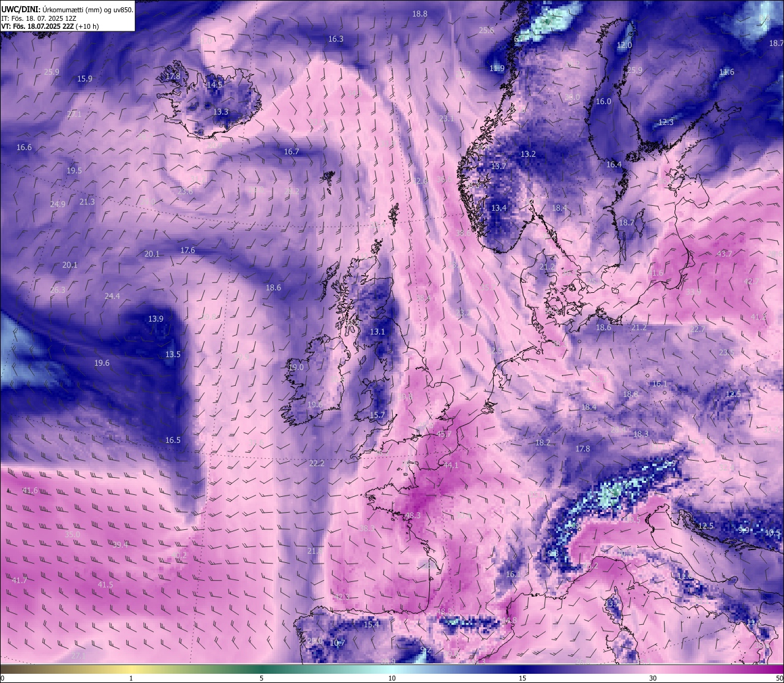Image resolution: width=784 pixels, height=683 pixels.
Task: Click the 18.2 value over Germany
Action: (543, 443)
